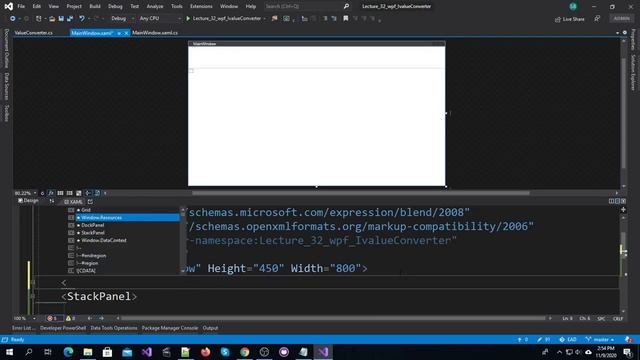Open File Explorer from taskbar
This screenshot has height=360, width=640.
88,352
